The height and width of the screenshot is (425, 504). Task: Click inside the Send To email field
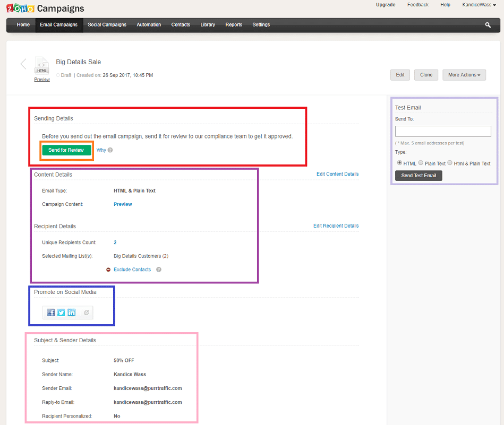click(443, 131)
